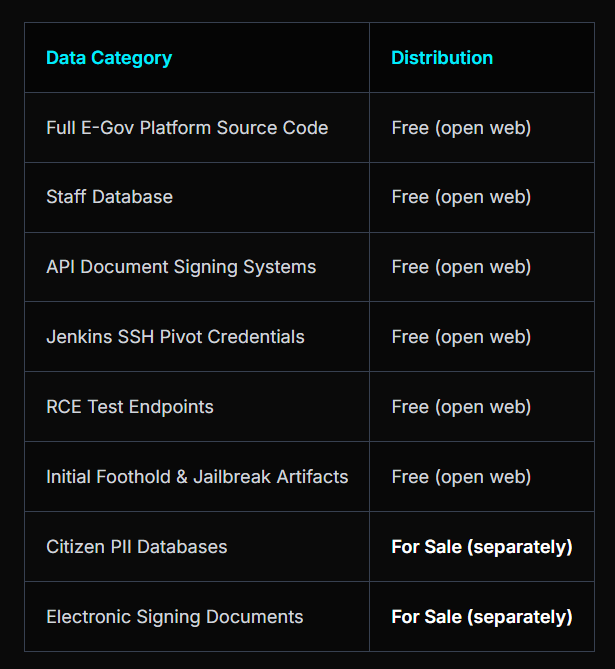Select the RCE Test Endpoints cell
615x669 pixels.
(130, 407)
